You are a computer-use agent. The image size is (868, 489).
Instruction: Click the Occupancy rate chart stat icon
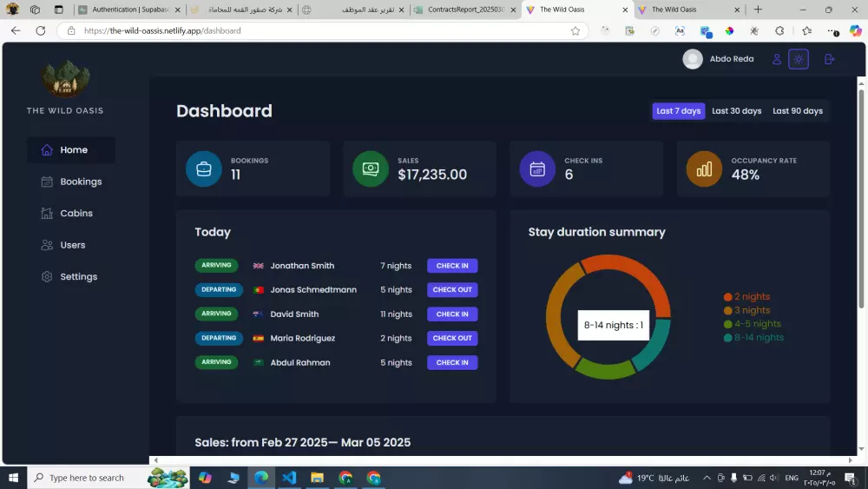pos(704,169)
